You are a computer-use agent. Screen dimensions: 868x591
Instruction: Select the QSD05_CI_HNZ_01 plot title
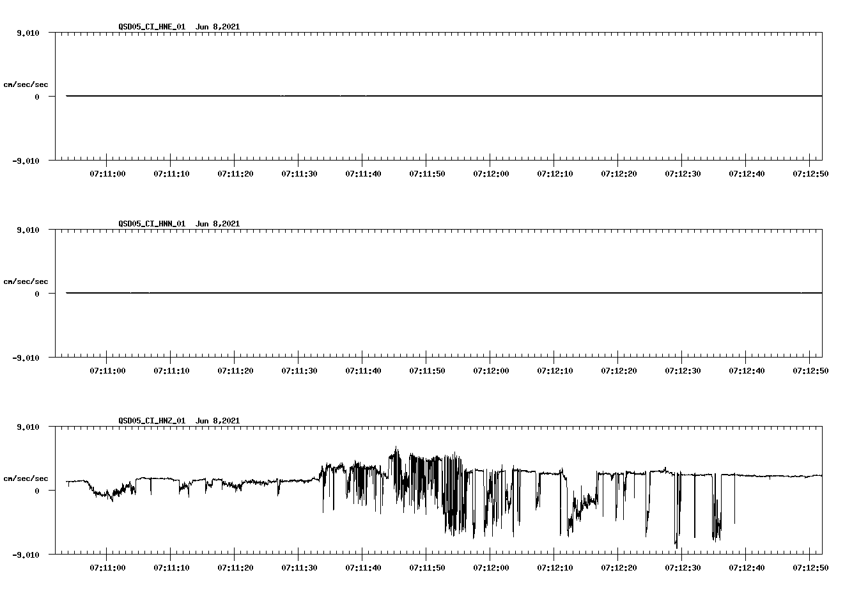(151, 421)
